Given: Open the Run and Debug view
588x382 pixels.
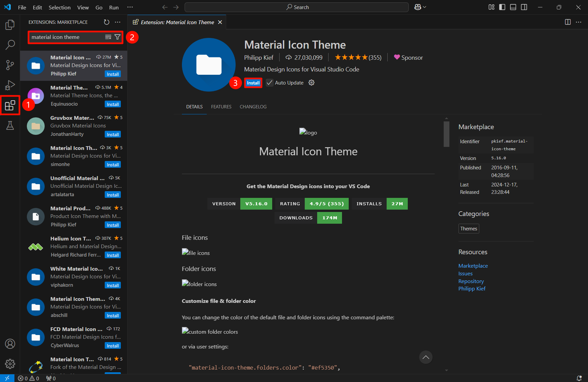Looking at the screenshot, I should 10,85.
